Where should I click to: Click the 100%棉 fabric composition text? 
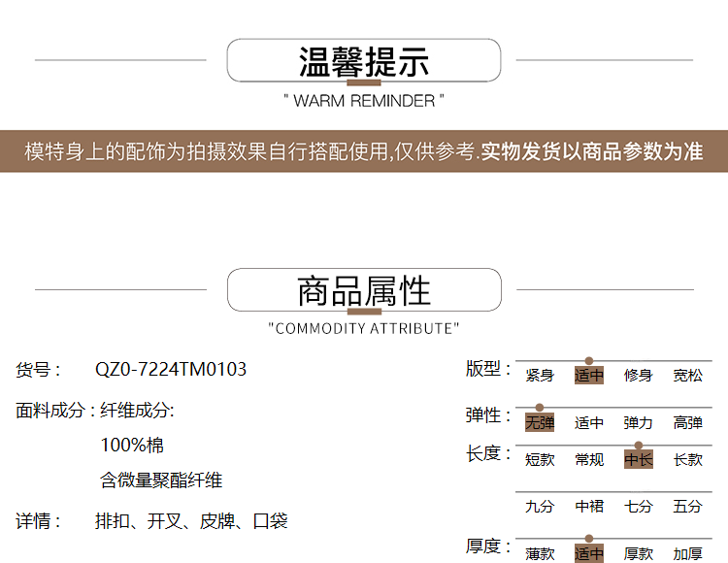tap(132, 446)
